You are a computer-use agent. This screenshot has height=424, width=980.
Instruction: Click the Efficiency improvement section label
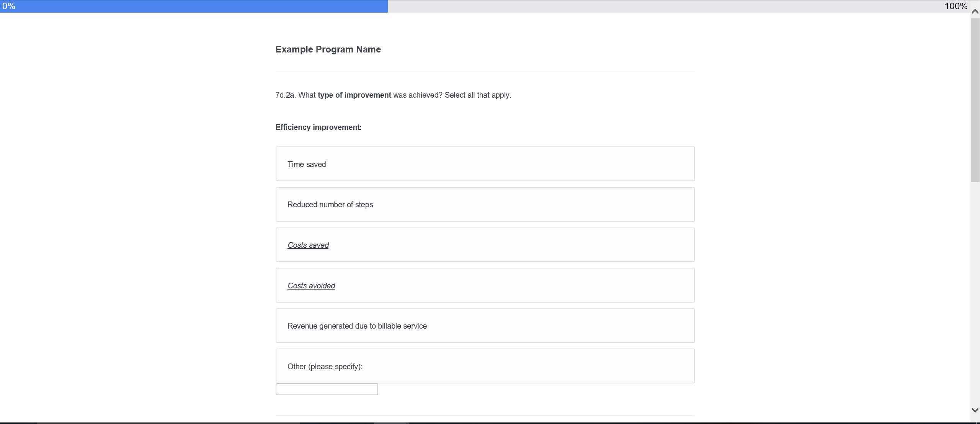318,127
